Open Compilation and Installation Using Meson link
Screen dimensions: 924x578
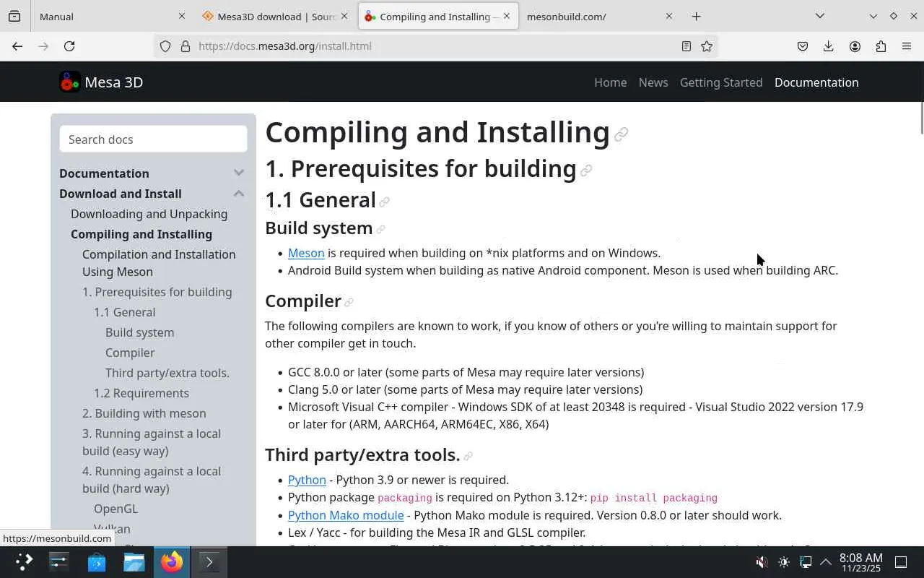(159, 263)
